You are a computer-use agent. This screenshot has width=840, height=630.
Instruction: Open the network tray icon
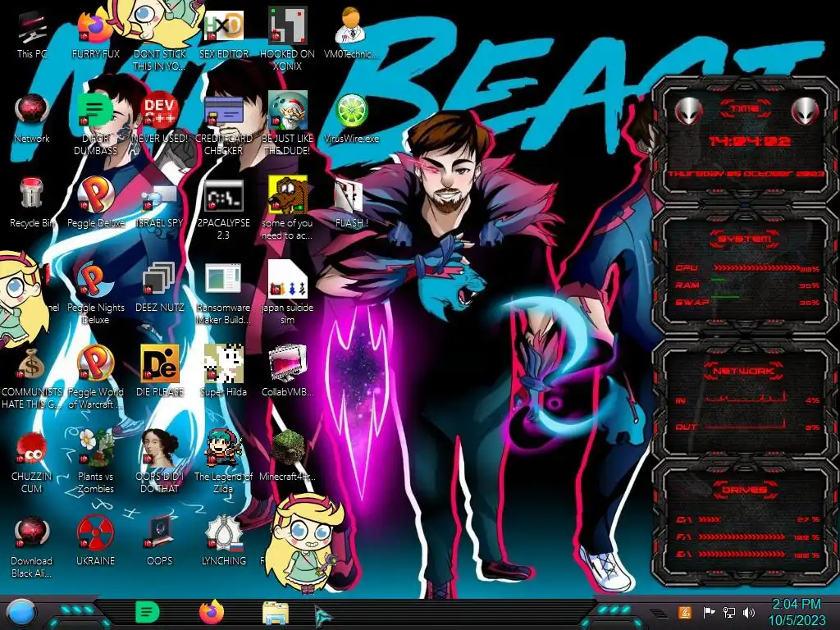point(729,612)
